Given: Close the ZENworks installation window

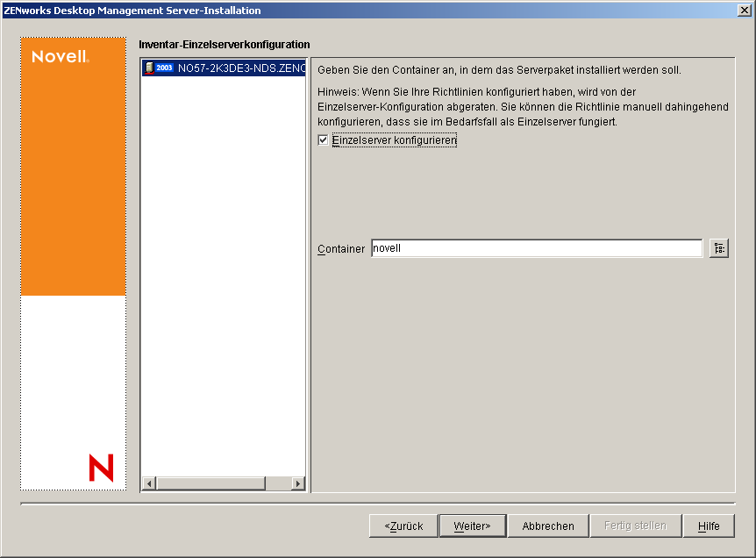Looking at the screenshot, I should click(744, 11).
